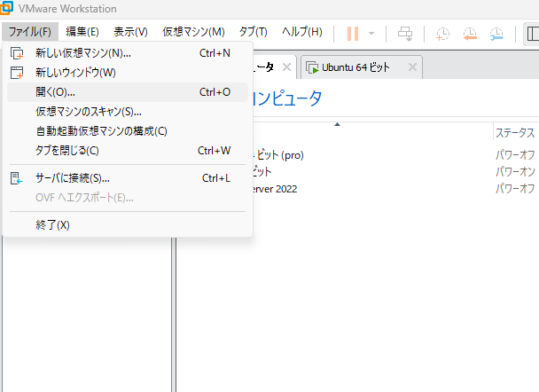Click the send Ctrl+Alt+Del toolbar icon
This screenshot has width=539, height=392.
405,34
